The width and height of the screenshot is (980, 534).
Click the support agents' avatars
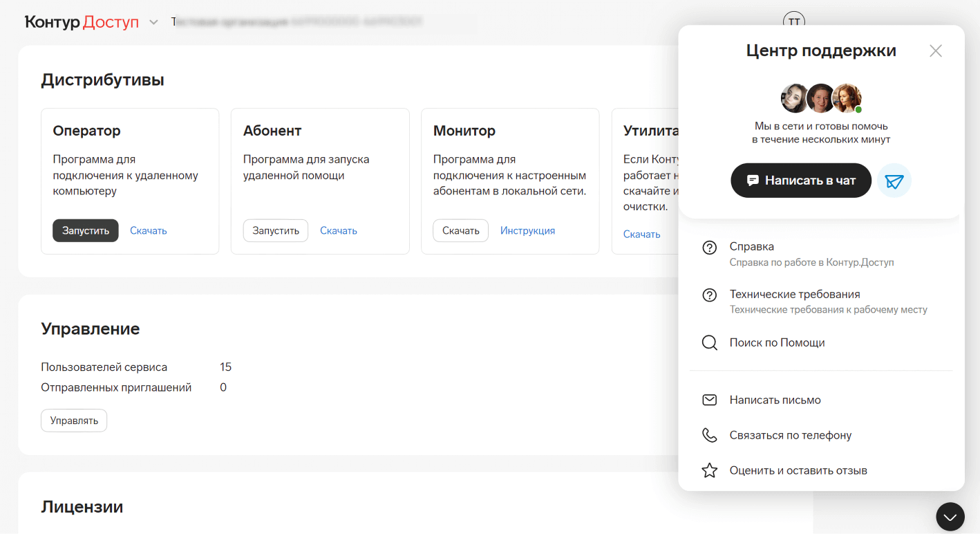821,98
